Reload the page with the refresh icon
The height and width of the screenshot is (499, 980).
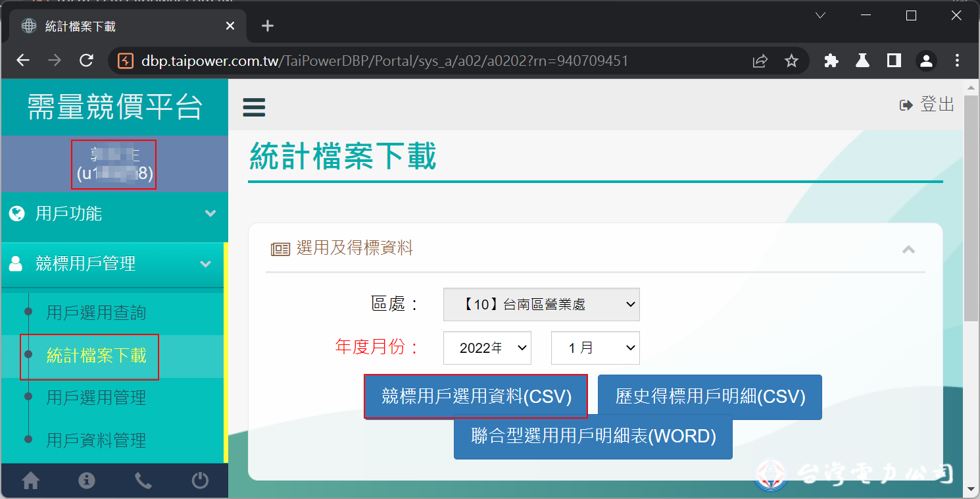86,61
